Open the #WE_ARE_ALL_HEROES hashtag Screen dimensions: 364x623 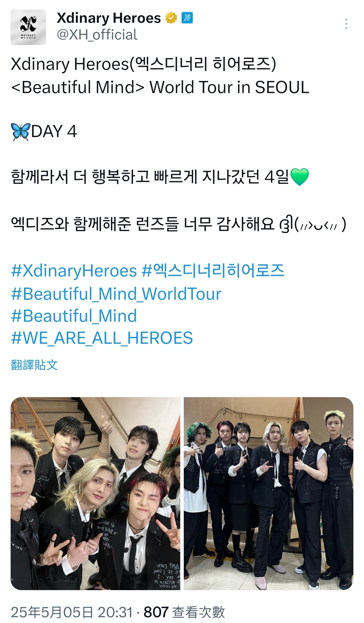(x=102, y=338)
